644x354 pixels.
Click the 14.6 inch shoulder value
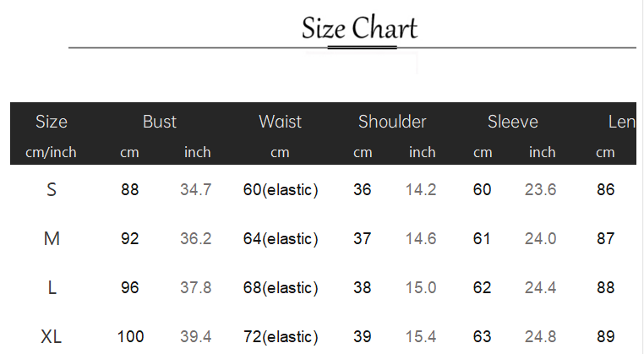tap(421, 239)
